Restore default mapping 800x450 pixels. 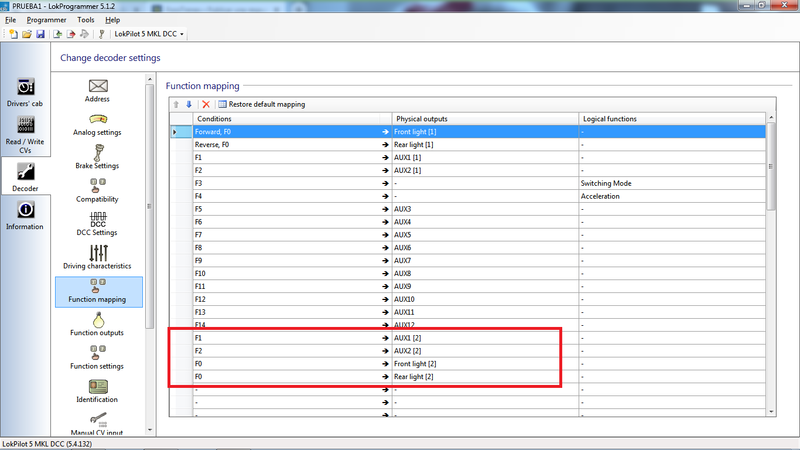pyautogui.click(x=262, y=104)
